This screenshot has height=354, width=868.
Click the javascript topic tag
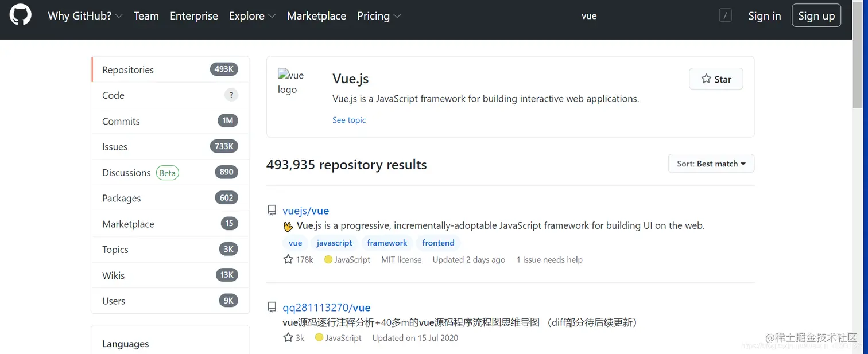click(334, 243)
